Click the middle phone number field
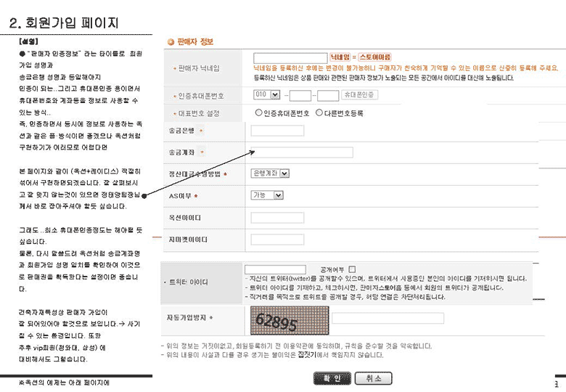Viewport: 566px width, 392px height. (300, 95)
